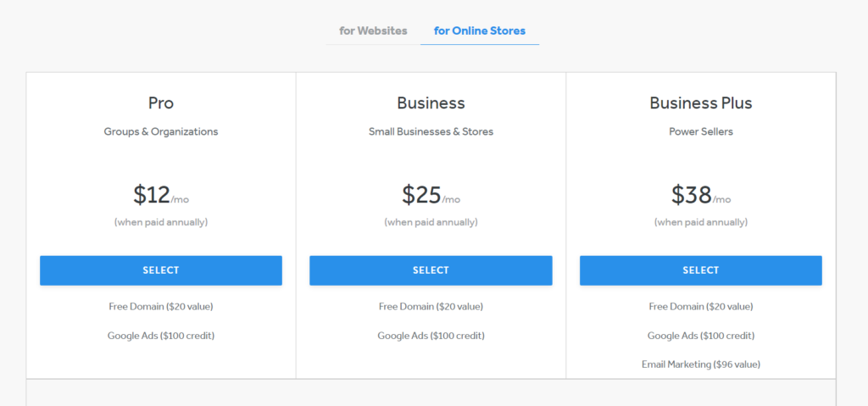This screenshot has width=868, height=406.
Task: Click 'Free Domain ($20 value)' in Business column
Action: click(x=431, y=306)
